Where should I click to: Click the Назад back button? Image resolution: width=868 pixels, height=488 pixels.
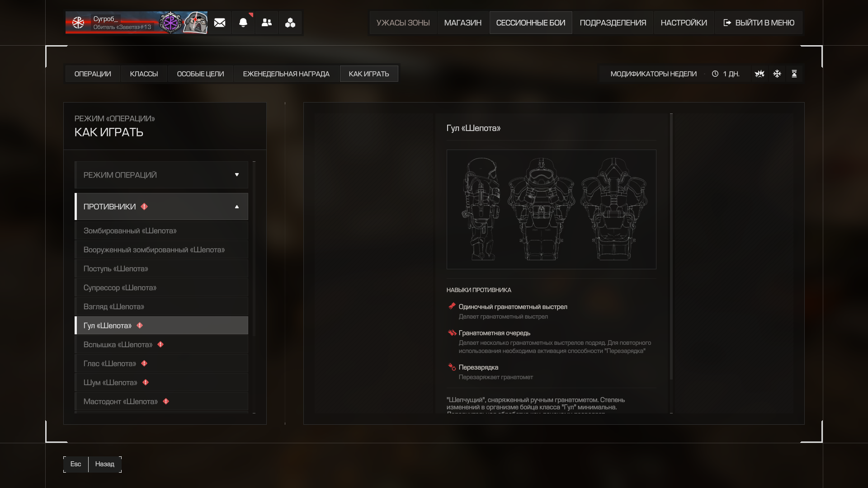coord(105,464)
